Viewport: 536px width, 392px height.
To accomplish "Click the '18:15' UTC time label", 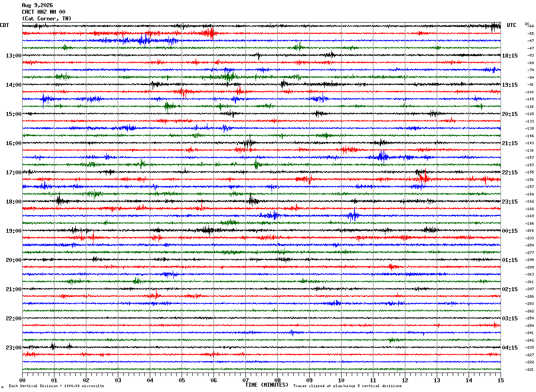I will [x=510, y=56].
